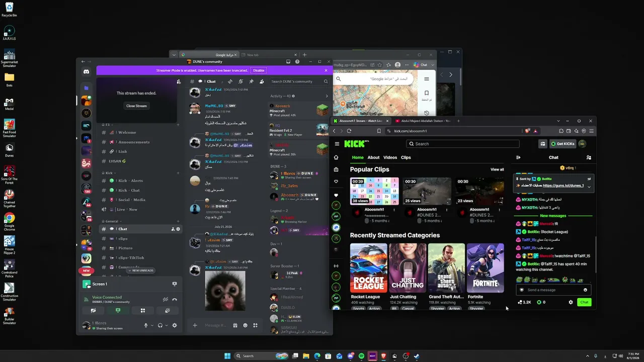The image size is (644, 362).
Task: Click the Windows Start button
Action: pos(227,356)
